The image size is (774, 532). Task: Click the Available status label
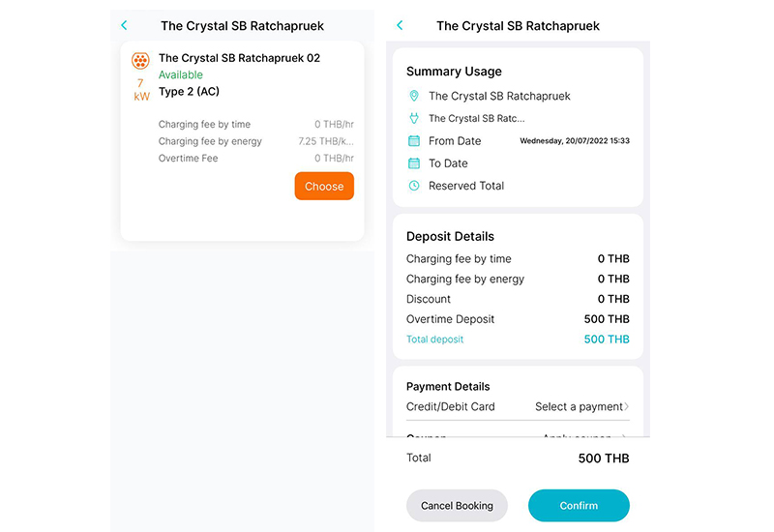pyautogui.click(x=181, y=75)
